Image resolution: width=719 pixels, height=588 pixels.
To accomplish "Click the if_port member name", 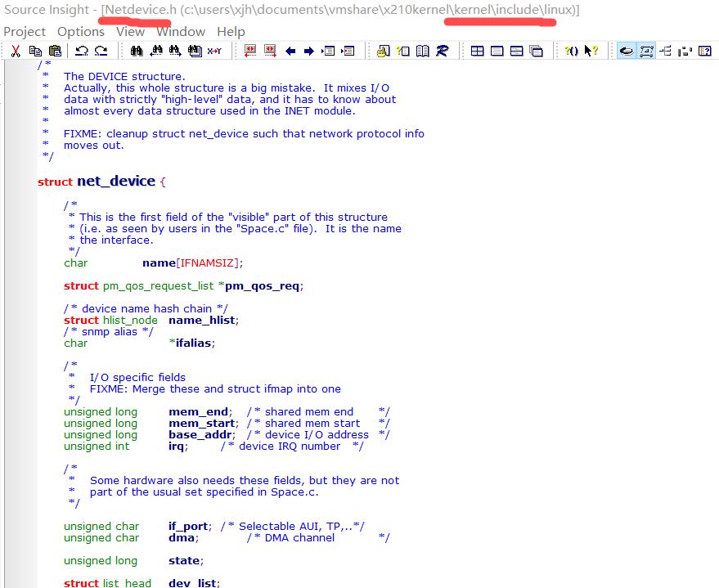I will click(x=188, y=527).
